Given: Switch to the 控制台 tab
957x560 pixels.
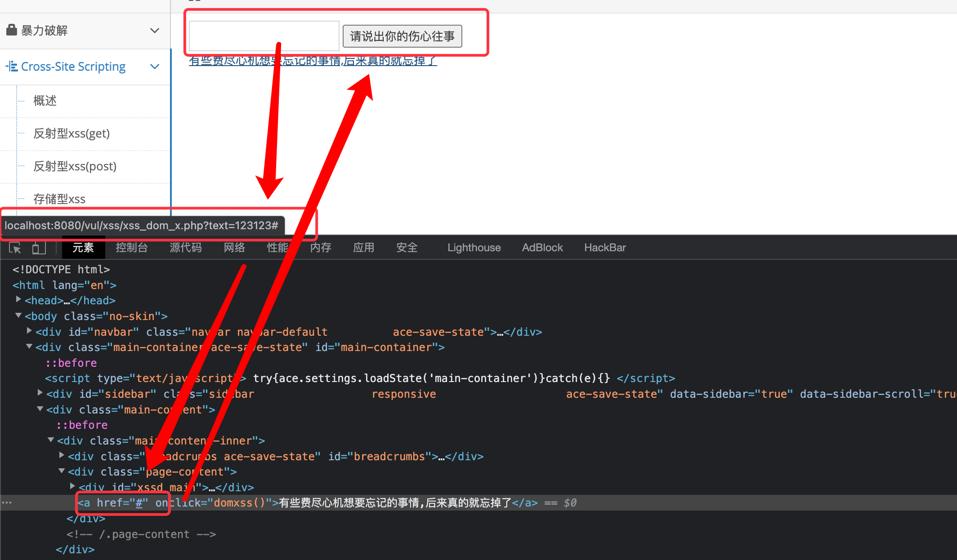Looking at the screenshot, I should coord(131,248).
